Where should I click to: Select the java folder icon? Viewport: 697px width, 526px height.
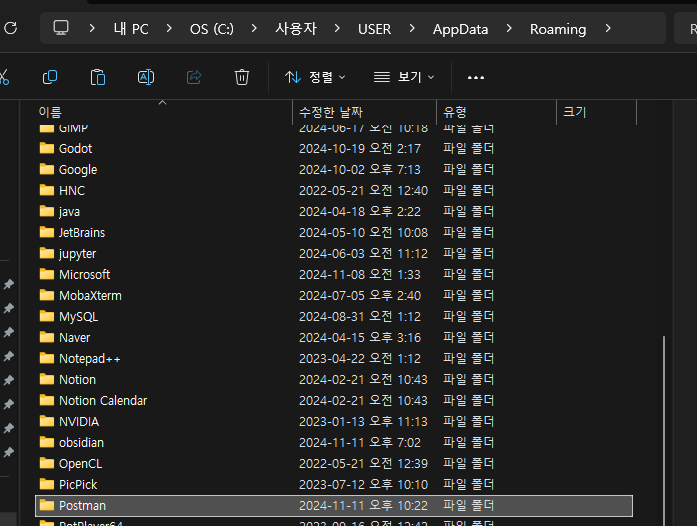[47, 211]
